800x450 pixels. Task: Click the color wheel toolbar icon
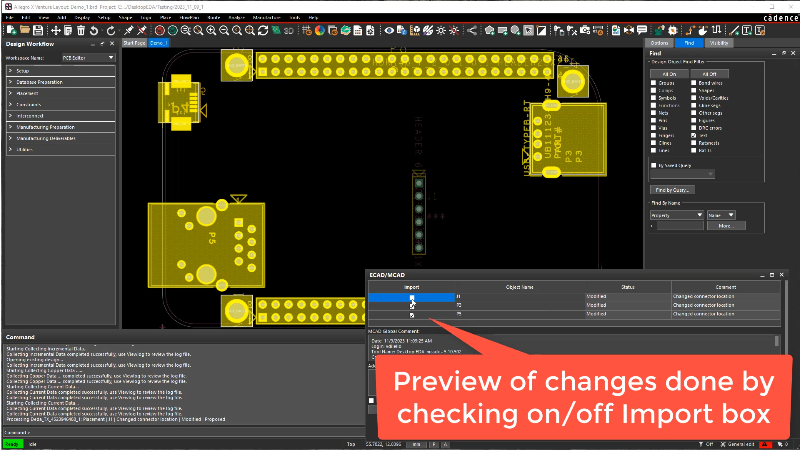(x=319, y=30)
